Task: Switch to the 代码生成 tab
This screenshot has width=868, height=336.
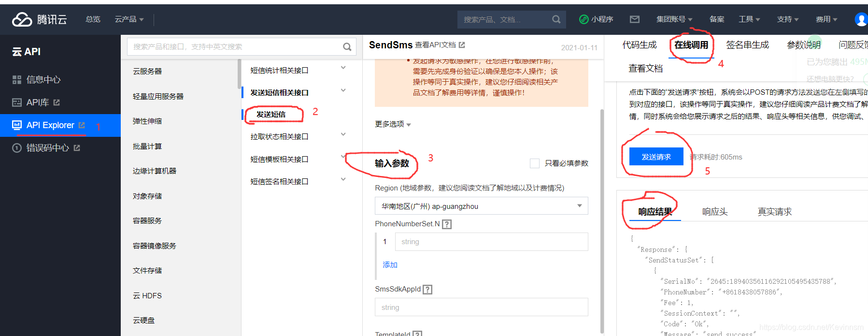Action: click(x=640, y=45)
